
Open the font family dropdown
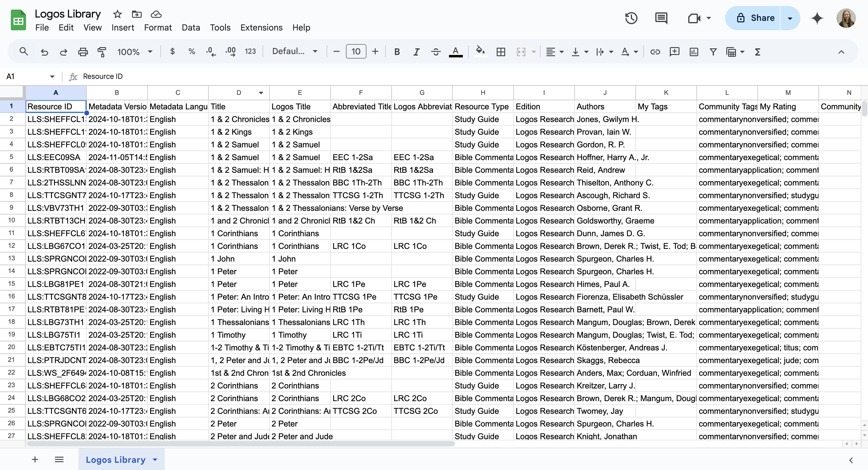click(x=295, y=52)
